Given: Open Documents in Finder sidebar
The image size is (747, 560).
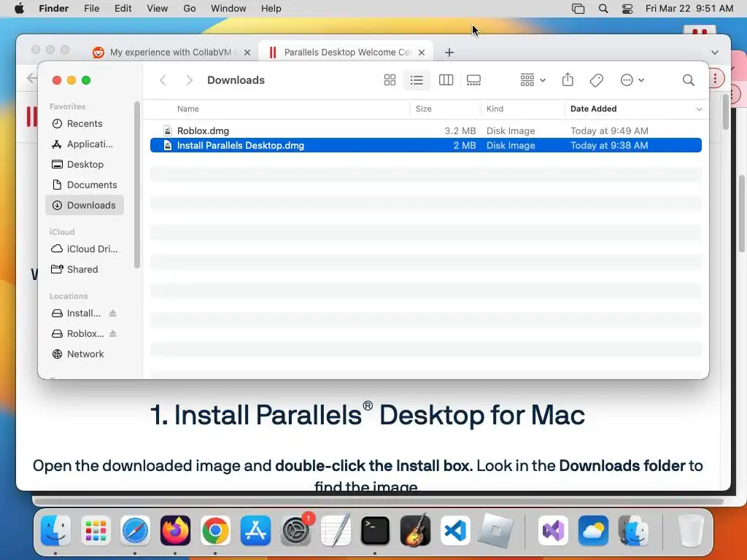Looking at the screenshot, I should coord(85,184).
